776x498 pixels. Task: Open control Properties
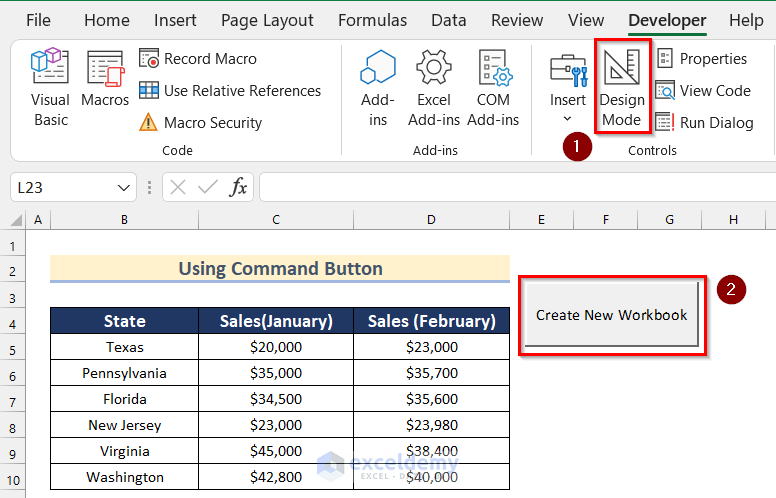702,59
